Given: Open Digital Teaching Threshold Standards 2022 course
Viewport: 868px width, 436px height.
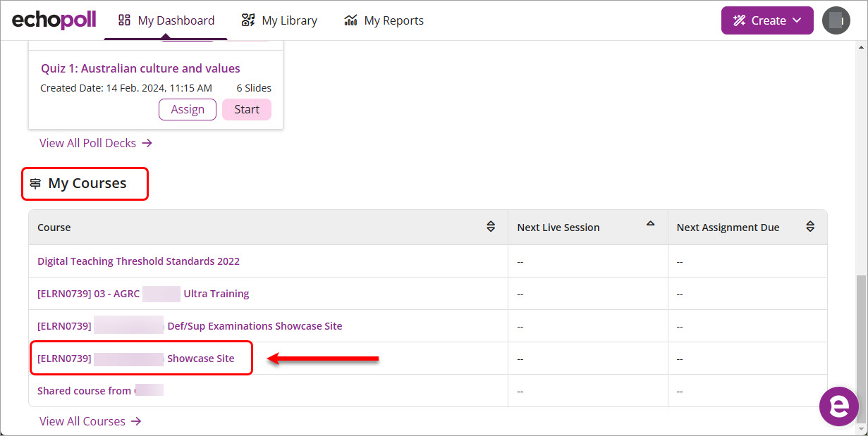Looking at the screenshot, I should click(x=138, y=261).
